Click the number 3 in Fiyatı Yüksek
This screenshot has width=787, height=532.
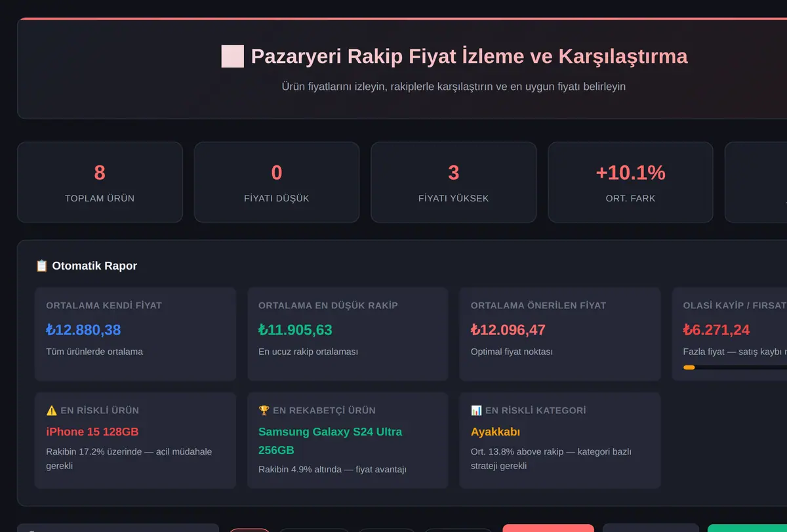pyautogui.click(x=454, y=173)
